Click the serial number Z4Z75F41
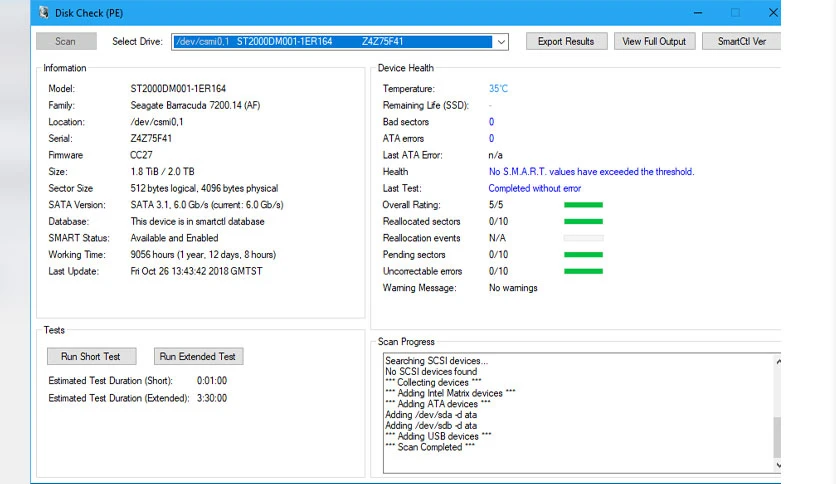836x484 pixels. 151,138
